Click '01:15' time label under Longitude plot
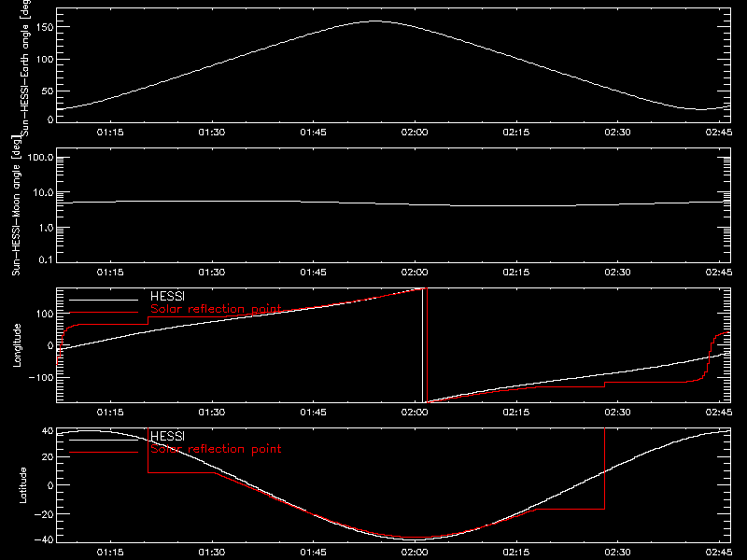The height and width of the screenshot is (560, 747). pos(110,413)
